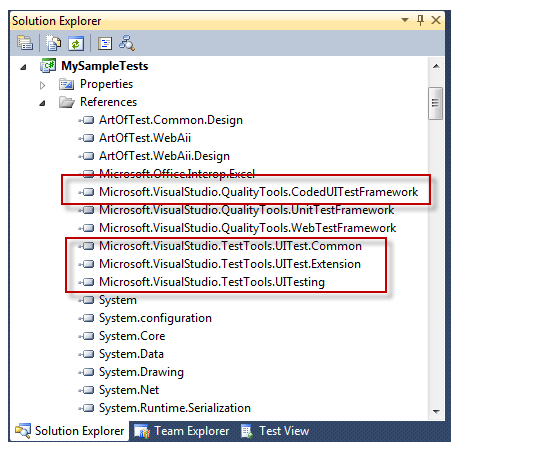Switch to the Solution Explorer tab
Screen dimensions: 535x465
pos(70,431)
